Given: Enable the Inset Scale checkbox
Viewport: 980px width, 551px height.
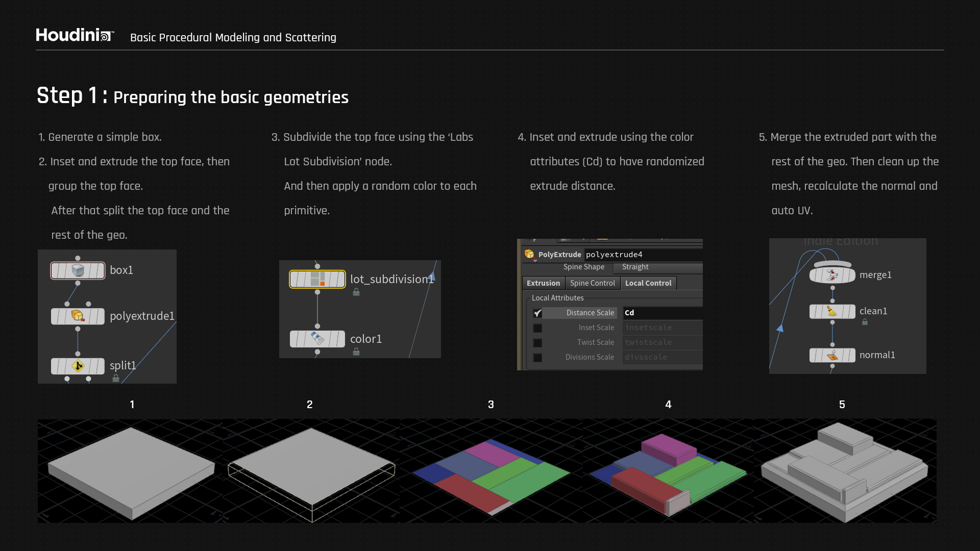Looking at the screenshot, I should click(x=537, y=328).
